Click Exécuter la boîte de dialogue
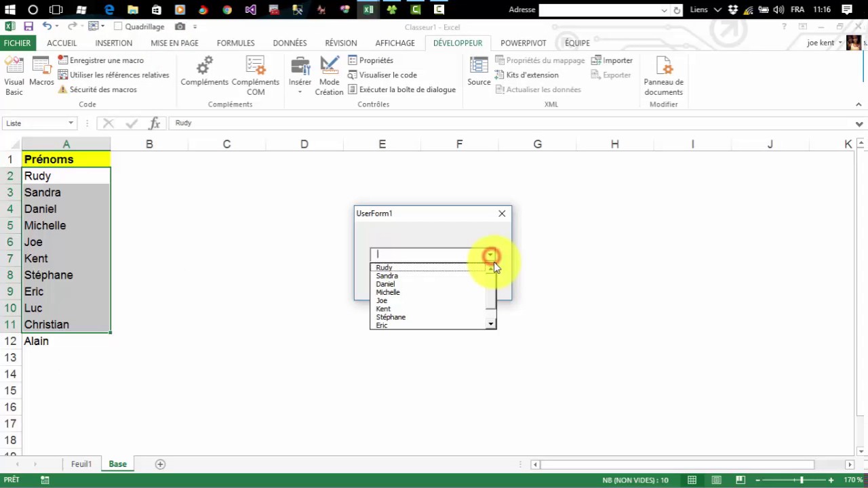 coord(401,89)
